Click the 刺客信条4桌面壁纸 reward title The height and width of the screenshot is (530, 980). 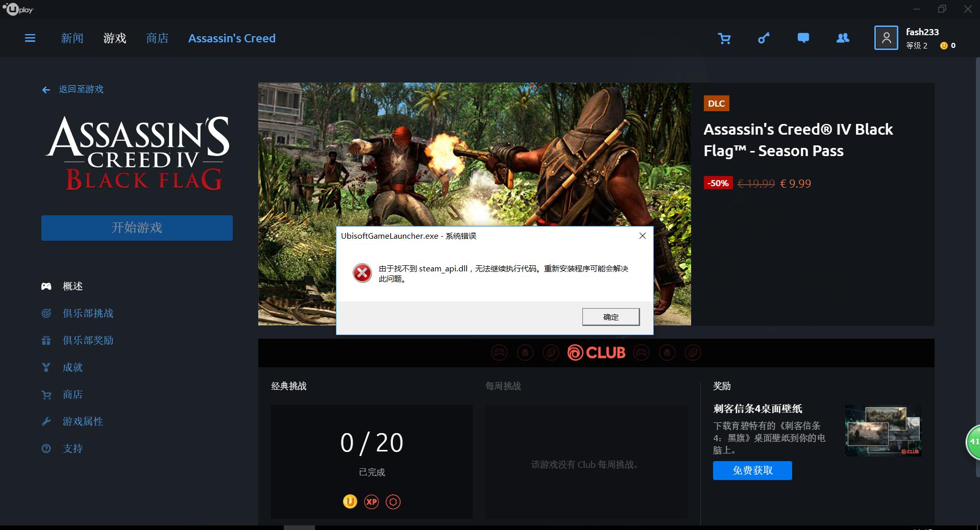pyautogui.click(x=757, y=409)
